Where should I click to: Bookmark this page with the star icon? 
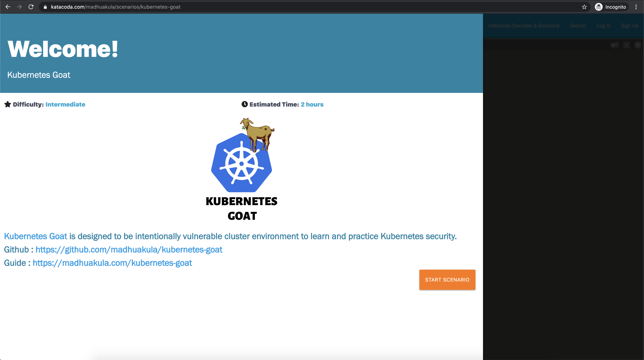click(x=584, y=7)
